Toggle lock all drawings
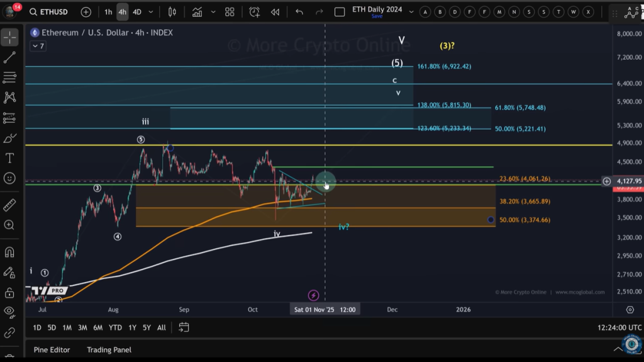644x362 pixels. (x=9, y=293)
